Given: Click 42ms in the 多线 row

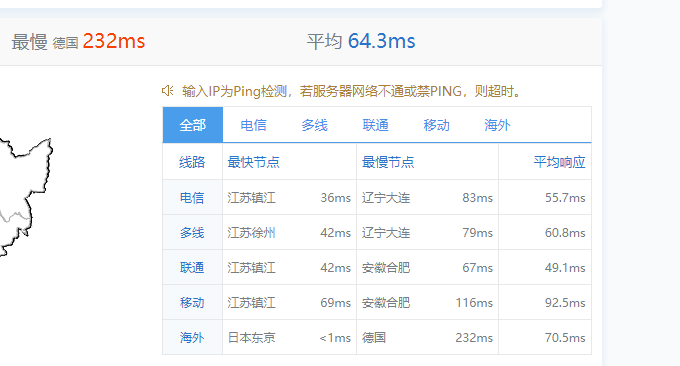Looking at the screenshot, I should pos(336,233).
